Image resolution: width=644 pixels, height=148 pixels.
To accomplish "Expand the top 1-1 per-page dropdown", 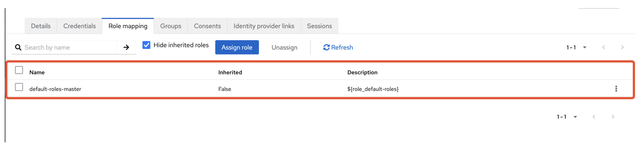I will tap(576, 47).
